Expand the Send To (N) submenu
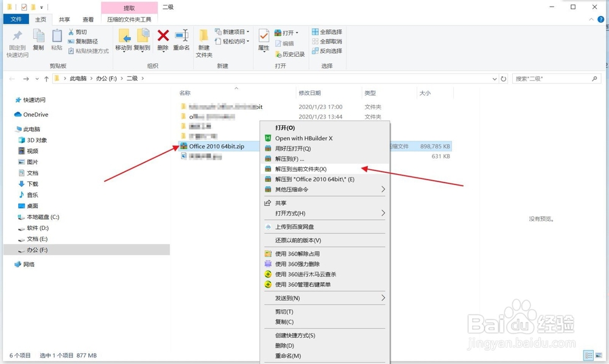Screen dimensions: 609x364 (x=383, y=298)
